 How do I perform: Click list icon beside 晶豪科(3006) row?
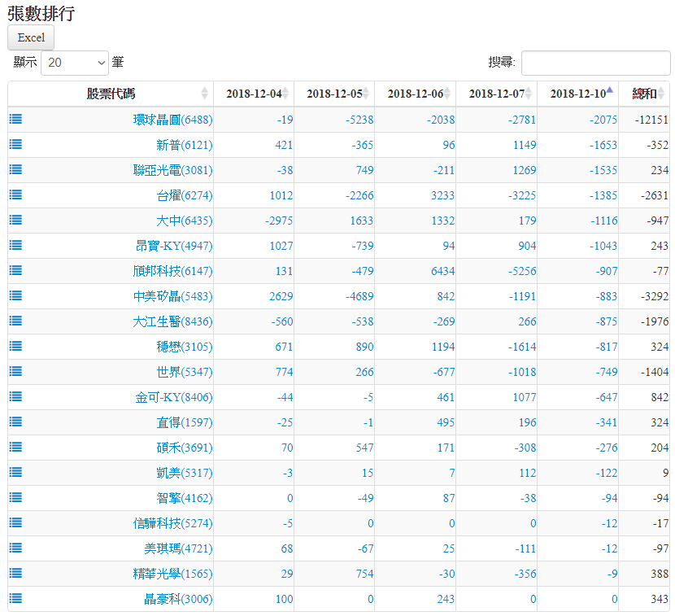click(15, 598)
